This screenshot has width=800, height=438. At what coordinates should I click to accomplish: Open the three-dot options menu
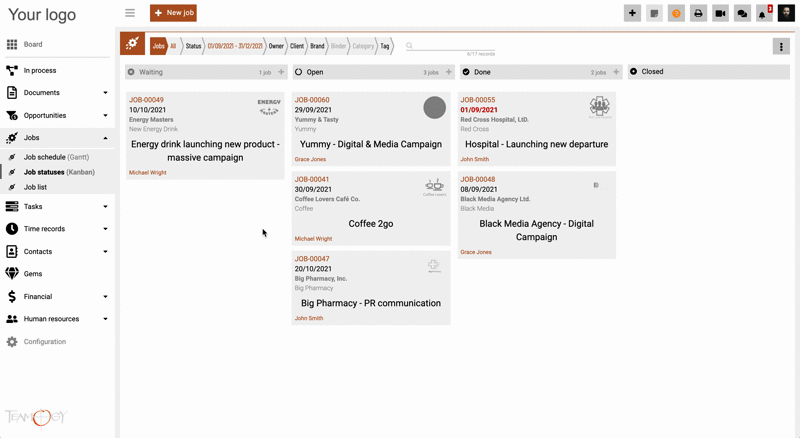coord(781,46)
